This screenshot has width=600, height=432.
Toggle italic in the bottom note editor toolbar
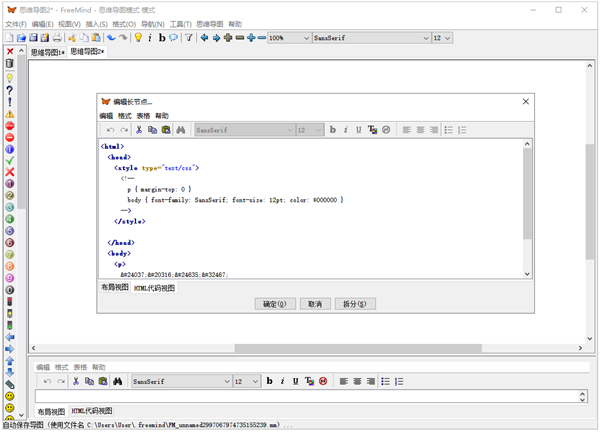[x=283, y=381]
